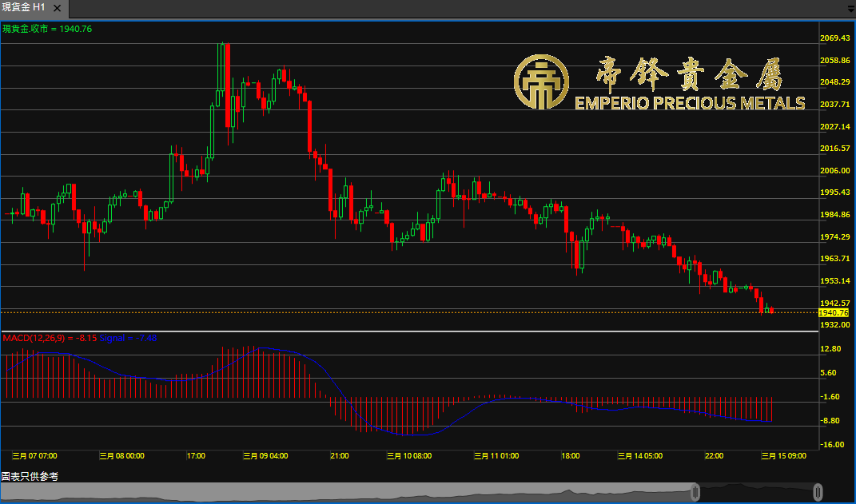The width and height of the screenshot is (856, 504).
Task: Click the 17:00 time axis label
Action: point(196,456)
